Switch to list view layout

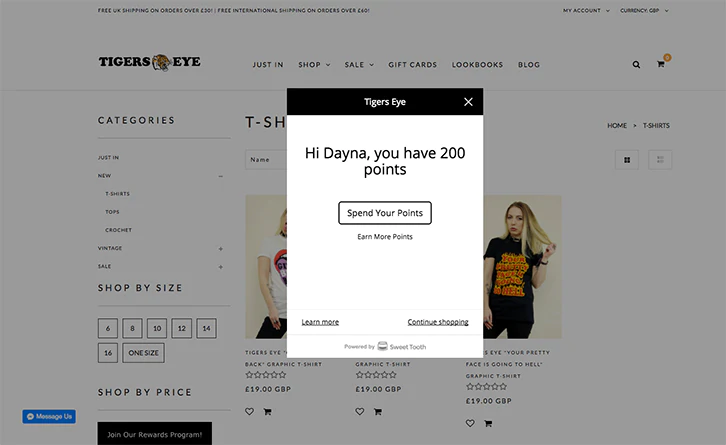tap(660, 160)
